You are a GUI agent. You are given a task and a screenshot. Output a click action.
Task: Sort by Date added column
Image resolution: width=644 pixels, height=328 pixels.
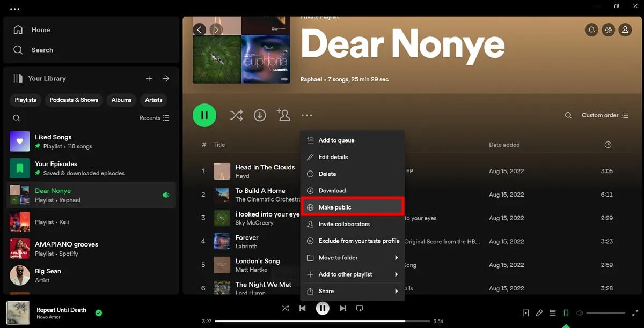tap(504, 145)
